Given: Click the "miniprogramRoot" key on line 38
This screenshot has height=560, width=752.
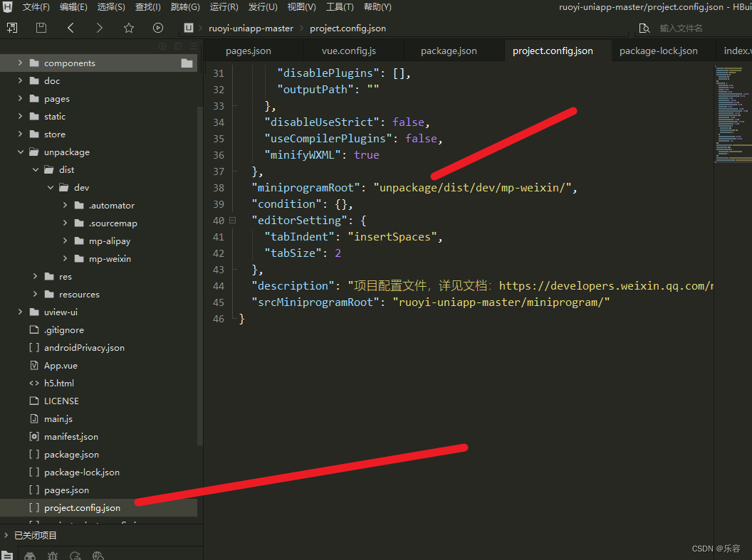Looking at the screenshot, I should tap(306, 188).
